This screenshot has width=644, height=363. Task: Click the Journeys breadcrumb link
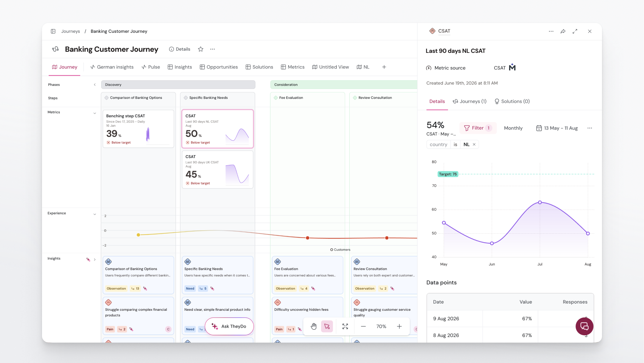pos(71,31)
